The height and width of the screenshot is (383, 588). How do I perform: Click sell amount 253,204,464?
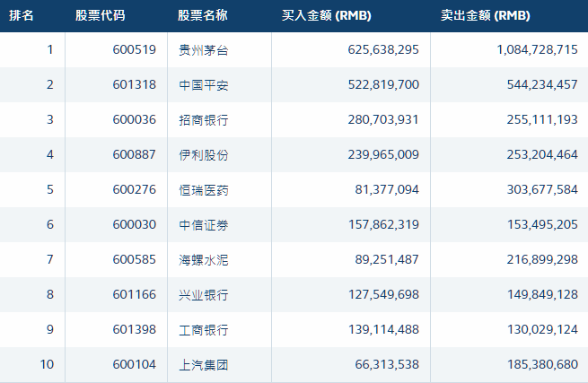542,154
